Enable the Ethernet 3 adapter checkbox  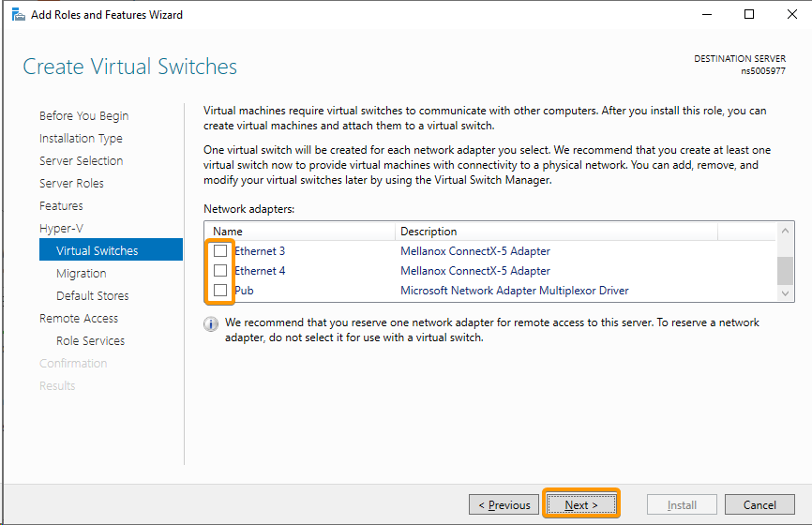pyautogui.click(x=220, y=251)
